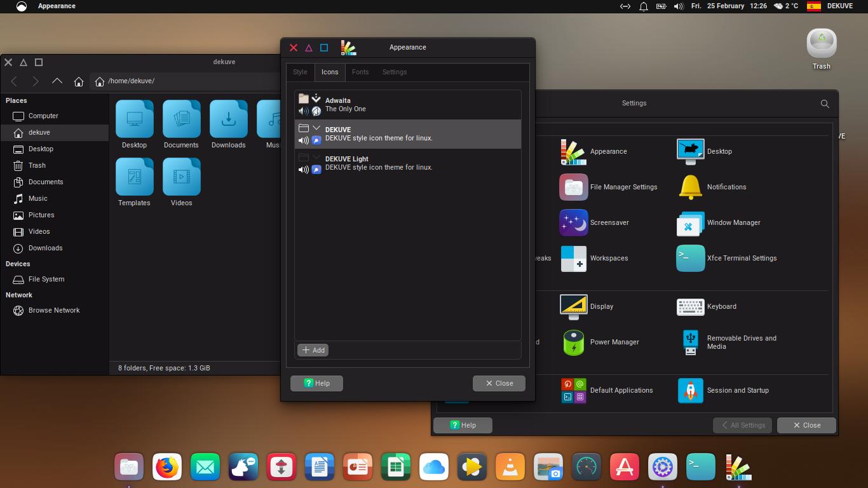
Task: Open Removable Drives and Media
Action: pos(727,342)
